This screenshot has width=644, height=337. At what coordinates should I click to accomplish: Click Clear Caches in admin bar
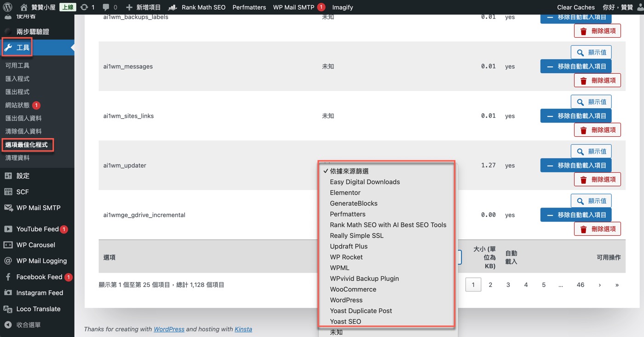[x=576, y=7]
